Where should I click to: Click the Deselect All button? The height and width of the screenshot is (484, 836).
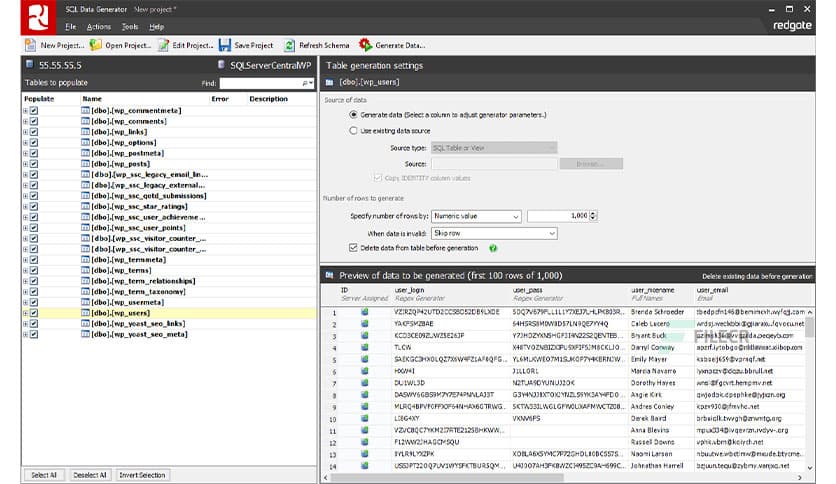pyautogui.click(x=90, y=475)
